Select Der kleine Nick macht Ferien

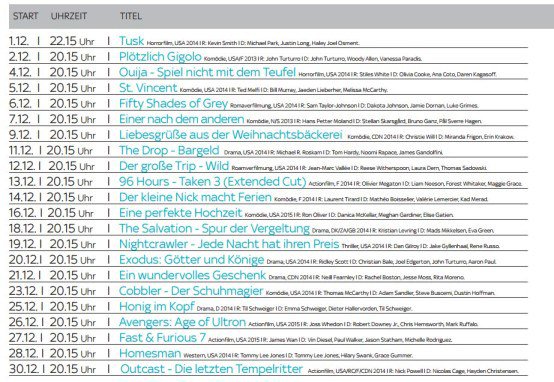coord(195,197)
